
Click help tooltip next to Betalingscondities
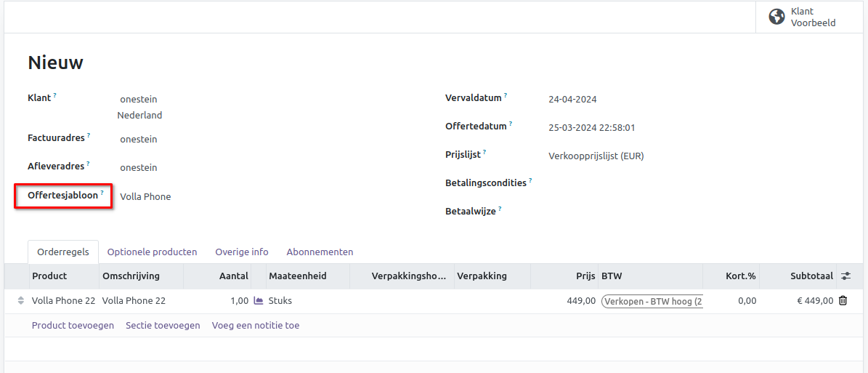pos(530,180)
